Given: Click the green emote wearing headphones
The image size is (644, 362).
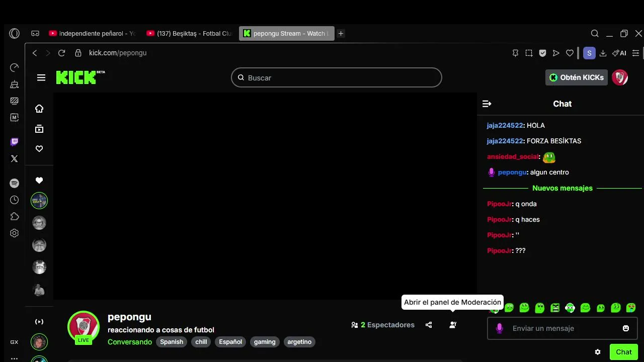Looking at the screenshot, I should [570, 308].
